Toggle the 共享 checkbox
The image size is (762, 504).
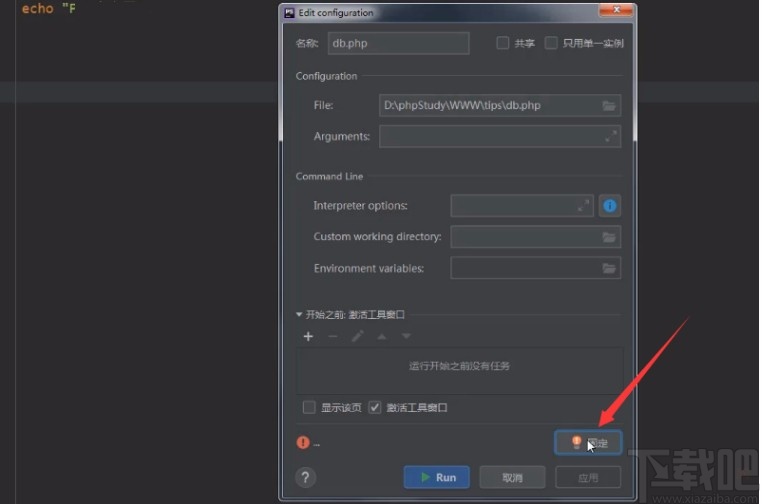point(502,43)
